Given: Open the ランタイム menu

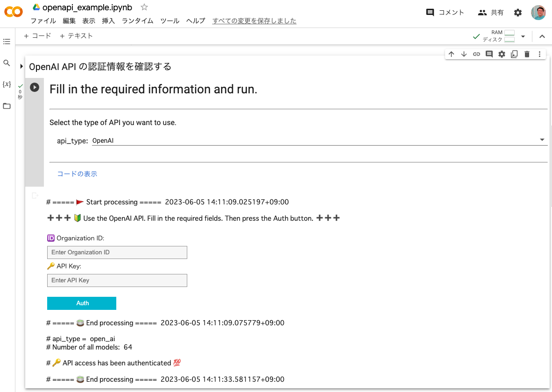Looking at the screenshot, I should click(x=137, y=21).
